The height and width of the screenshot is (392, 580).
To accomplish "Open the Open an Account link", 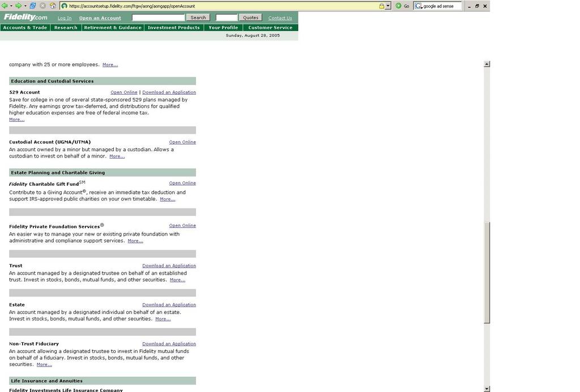I will click(x=100, y=18).
